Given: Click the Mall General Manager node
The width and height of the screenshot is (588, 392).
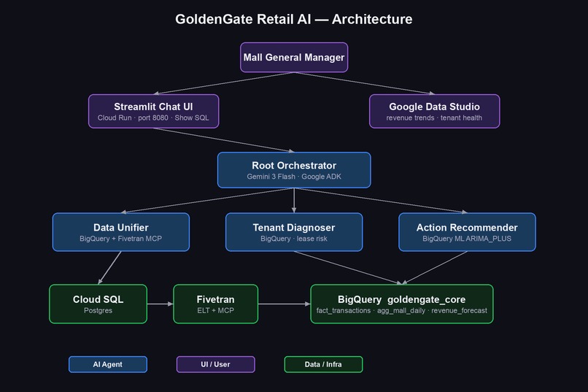Looking at the screenshot, I should tap(294, 58).
